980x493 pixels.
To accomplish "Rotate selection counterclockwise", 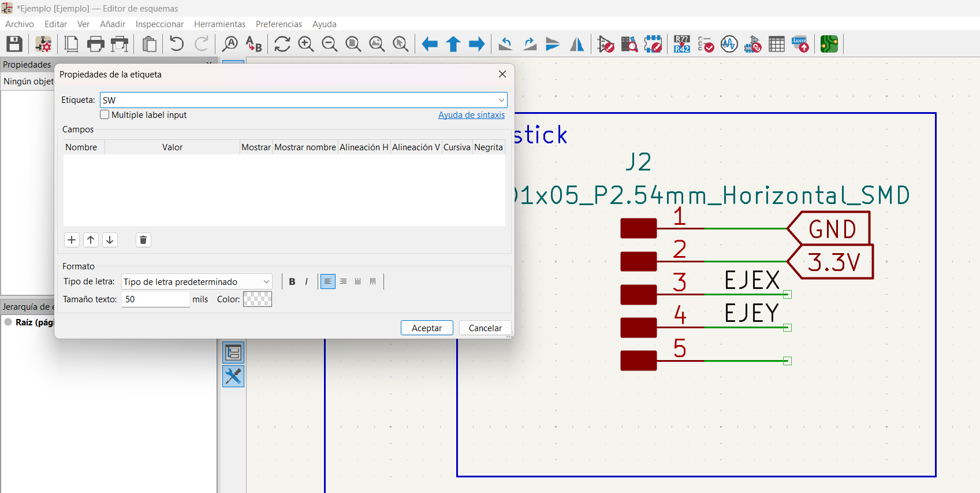I will pyautogui.click(x=506, y=44).
